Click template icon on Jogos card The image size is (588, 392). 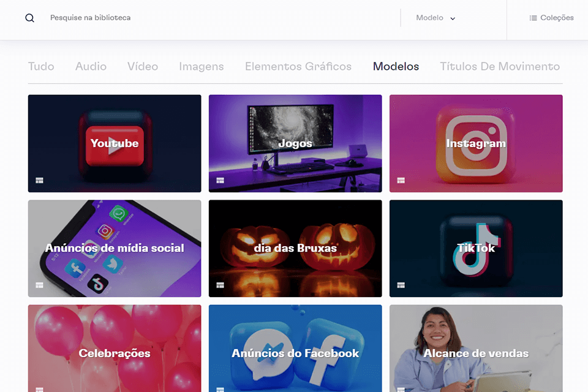(220, 181)
